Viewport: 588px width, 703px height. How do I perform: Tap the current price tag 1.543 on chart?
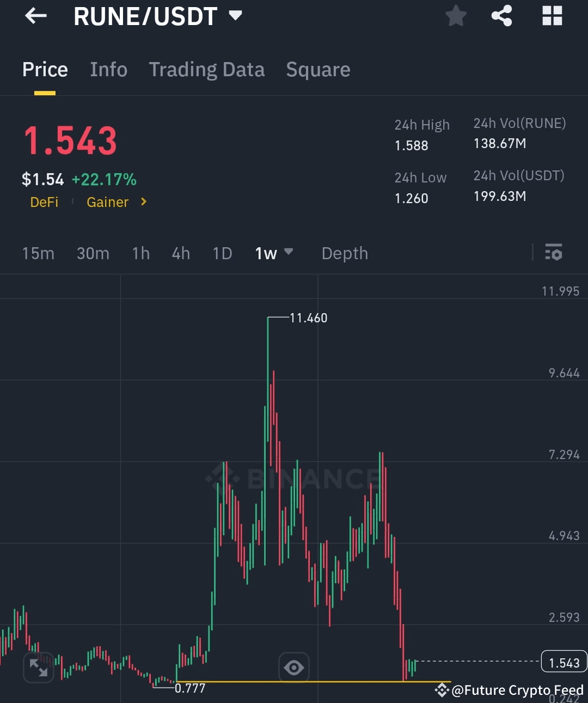[564, 663]
